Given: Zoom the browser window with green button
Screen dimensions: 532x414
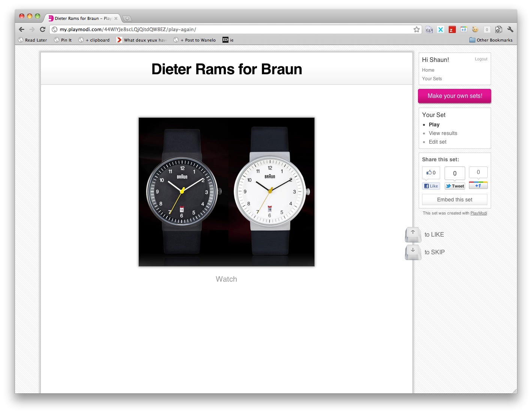Looking at the screenshot, I should coord(38,16).
